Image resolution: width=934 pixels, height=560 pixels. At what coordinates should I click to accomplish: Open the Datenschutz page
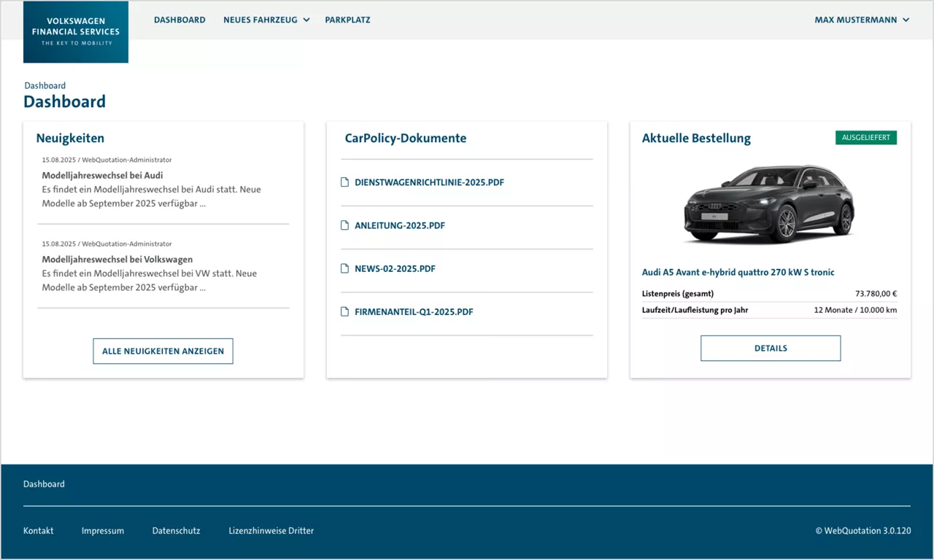pos(176,530)
